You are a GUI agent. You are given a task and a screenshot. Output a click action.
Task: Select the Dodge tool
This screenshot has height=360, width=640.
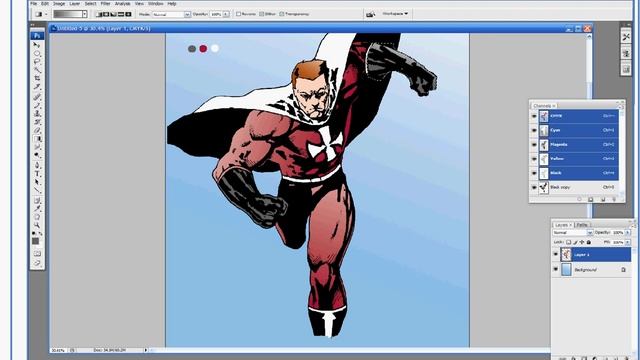coord(37,156)
